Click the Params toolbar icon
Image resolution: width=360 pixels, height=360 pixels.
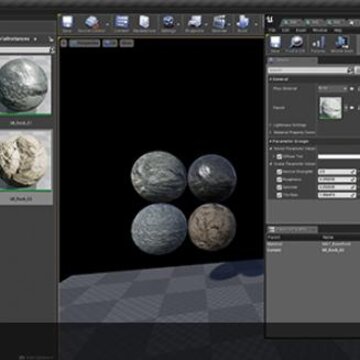pyautogui.click(x=318, y=42)
